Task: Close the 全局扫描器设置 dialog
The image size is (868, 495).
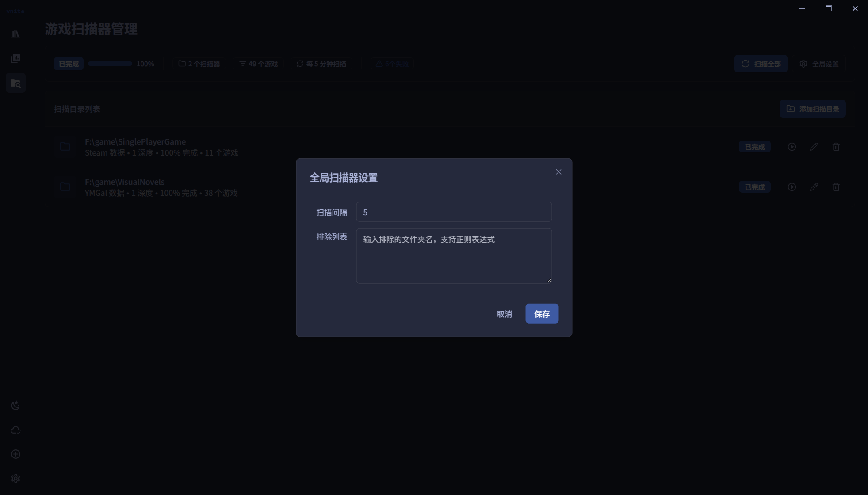Action: pyautogui.click(x=558, y=172)
